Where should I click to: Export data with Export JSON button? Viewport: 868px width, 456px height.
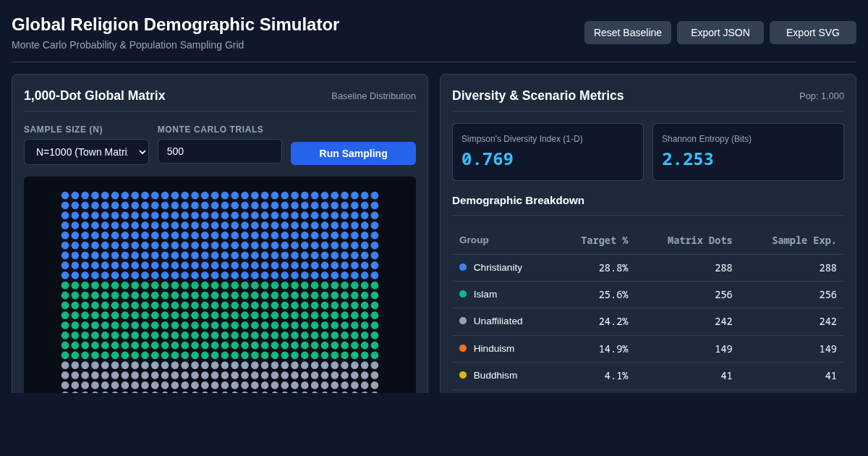tap(720, 33)
